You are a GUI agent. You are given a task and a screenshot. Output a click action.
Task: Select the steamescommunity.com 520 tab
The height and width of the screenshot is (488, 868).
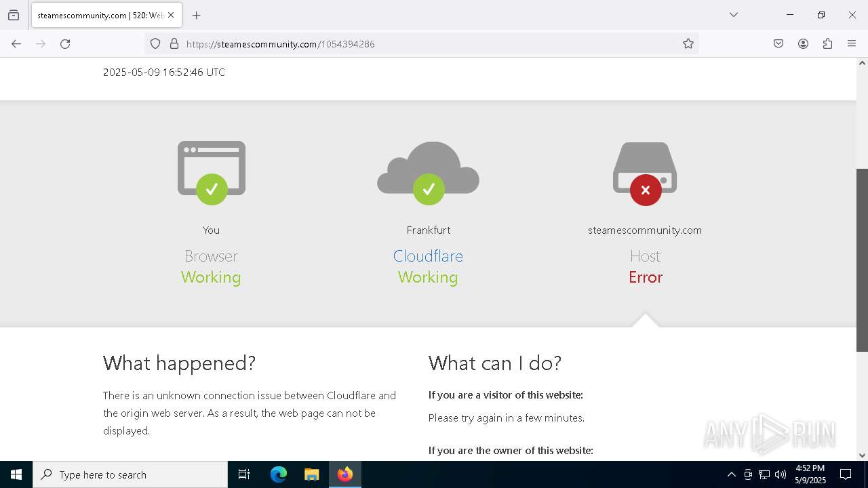(106, 15)
